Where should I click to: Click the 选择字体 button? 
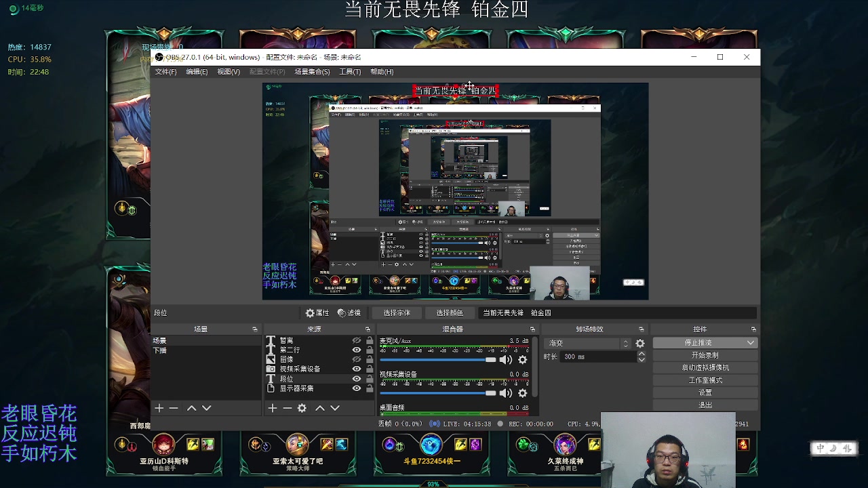pyautogui.click(x=397, y=313)
